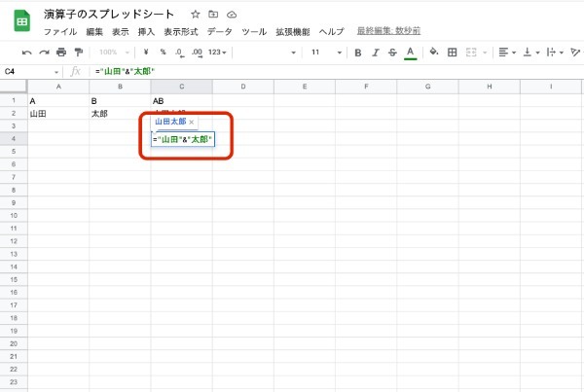Toggle bold formatting
584x392 pixels.
(358, 53)
